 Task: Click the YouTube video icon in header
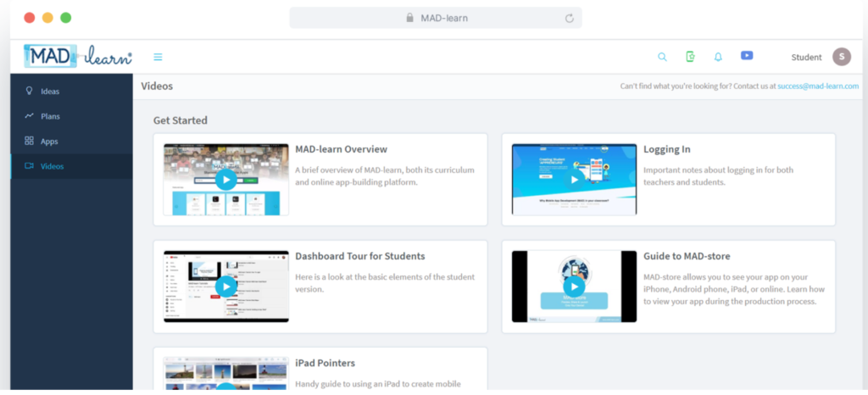(747, 56)
